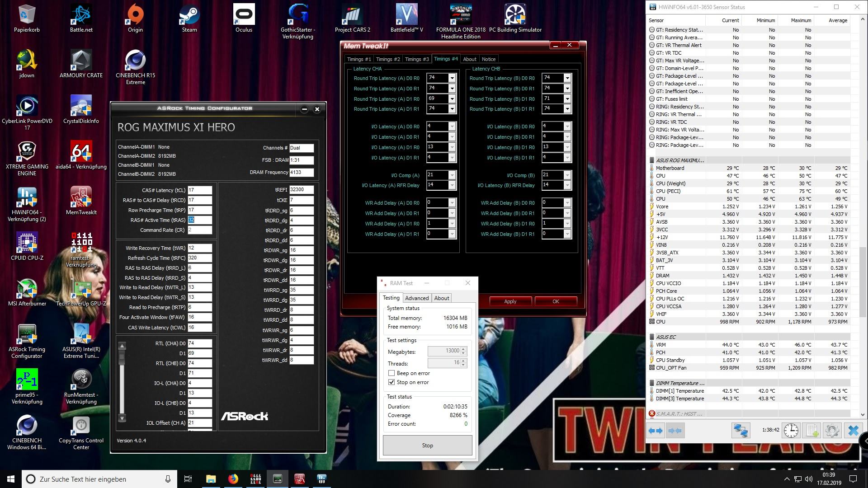This screenshot has width=868, height=488.
Task: Toggle Beep on error checkbox
Action: [x=392, y=373]
